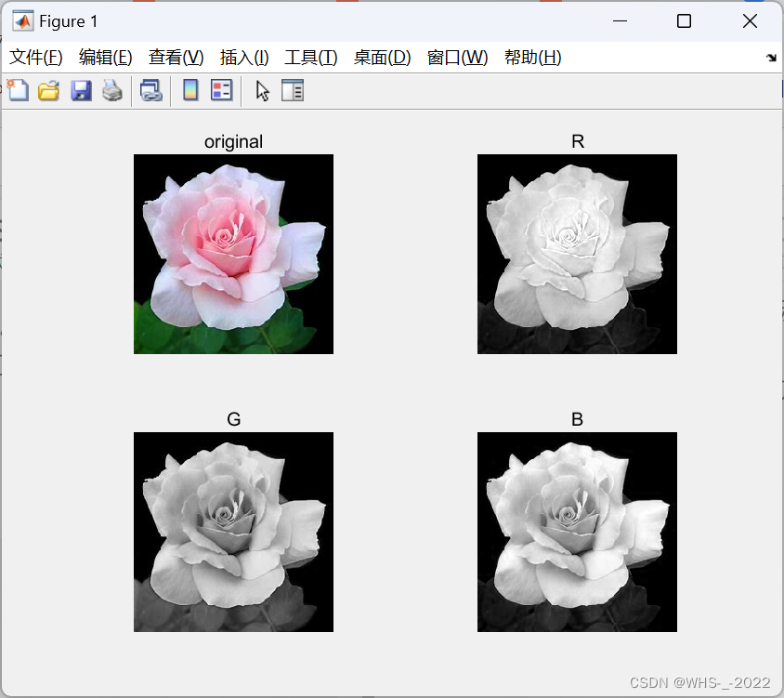Viewport: 784px width, 698px height.
Task: Click the original color rose image
Action: 233,254
